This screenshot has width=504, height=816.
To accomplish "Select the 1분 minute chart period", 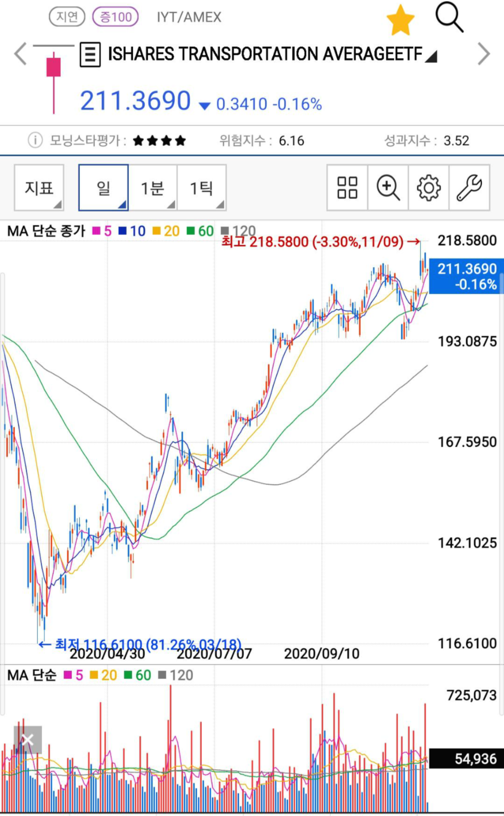I will [152, 188].
